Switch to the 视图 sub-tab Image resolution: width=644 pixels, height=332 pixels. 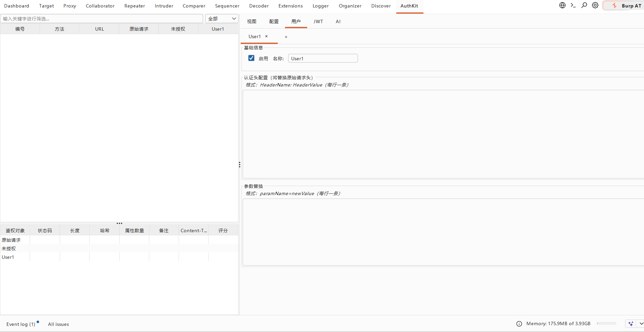pyautogui.click(x=252, y=21)
